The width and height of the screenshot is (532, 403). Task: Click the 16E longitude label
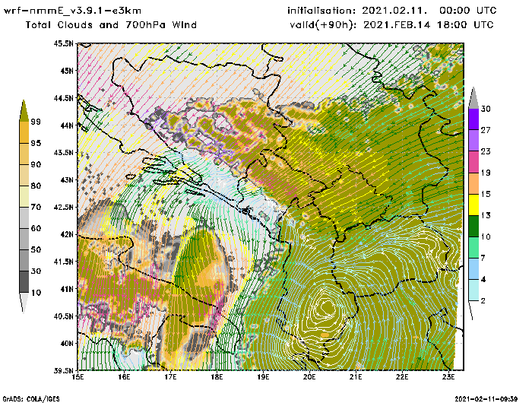pos(124,377)
